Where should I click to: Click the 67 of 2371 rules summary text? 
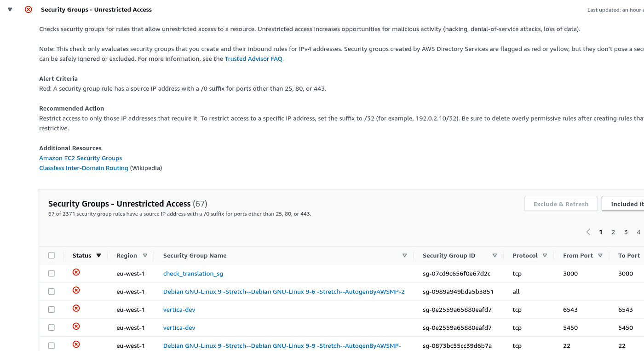coord(180,214)
